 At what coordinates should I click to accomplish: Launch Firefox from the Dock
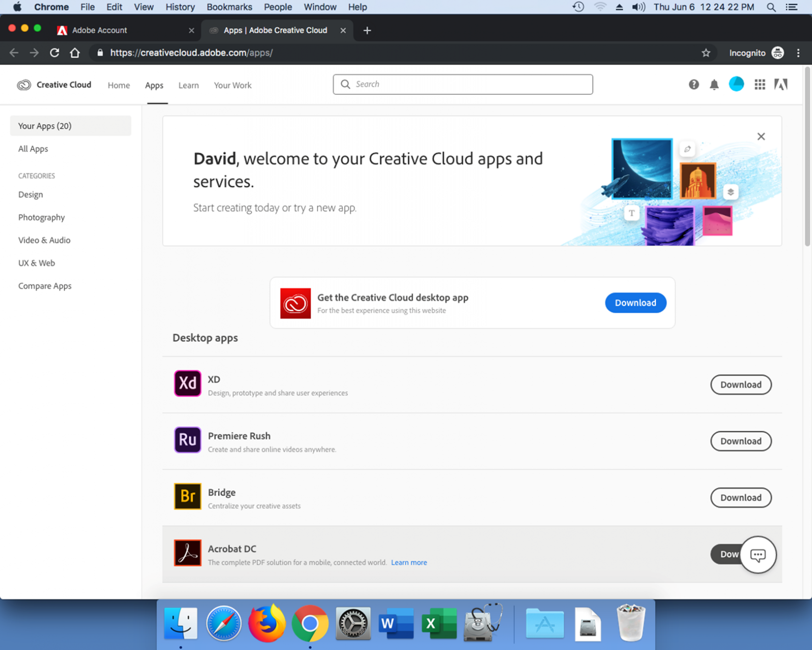(x=267, y=624)
